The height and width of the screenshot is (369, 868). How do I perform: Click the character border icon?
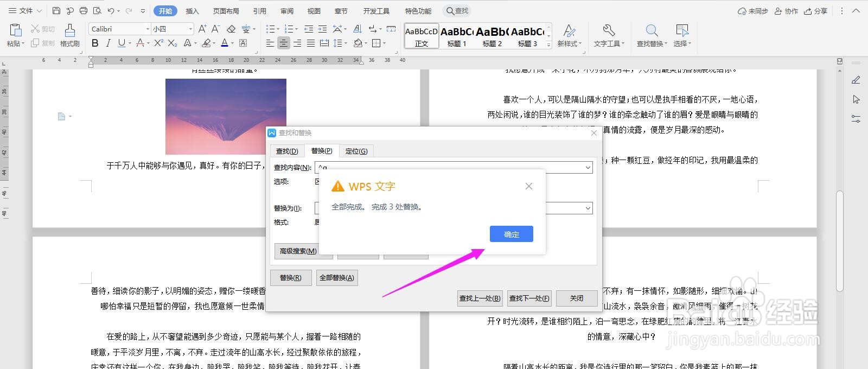point(243,43)
